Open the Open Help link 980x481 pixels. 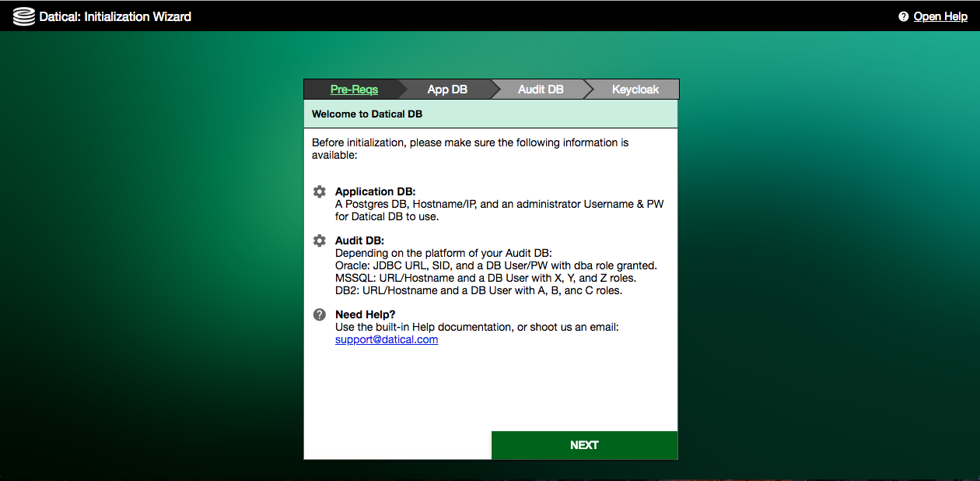[x=940, y=16]
